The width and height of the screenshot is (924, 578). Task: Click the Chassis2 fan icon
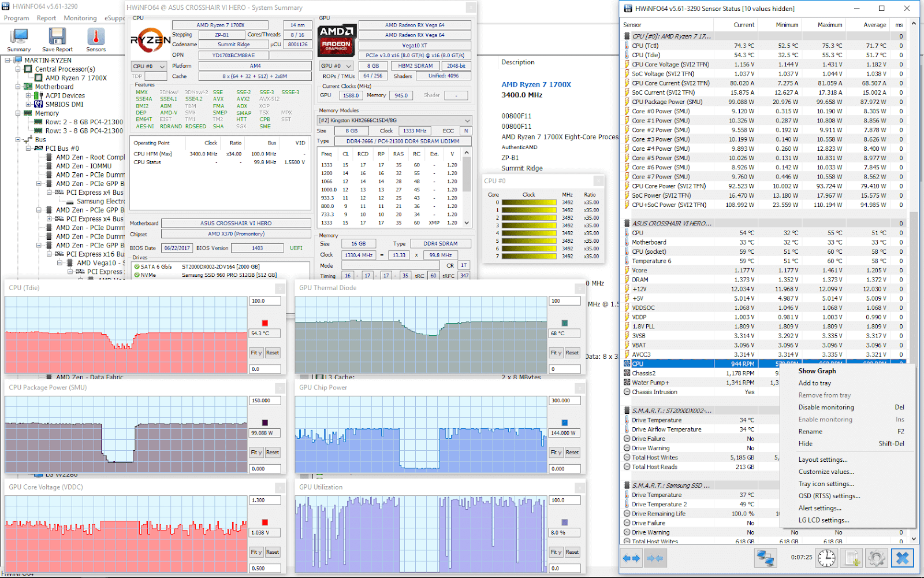pos(627,373)
